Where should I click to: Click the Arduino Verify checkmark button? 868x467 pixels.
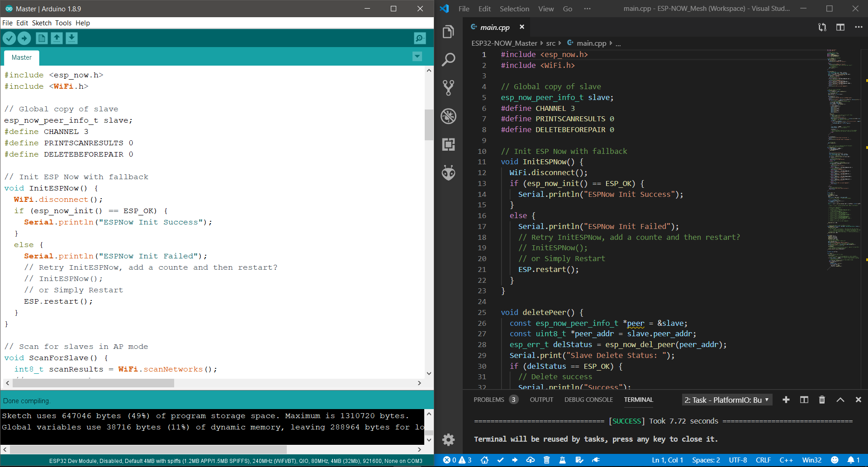point(9,38)
